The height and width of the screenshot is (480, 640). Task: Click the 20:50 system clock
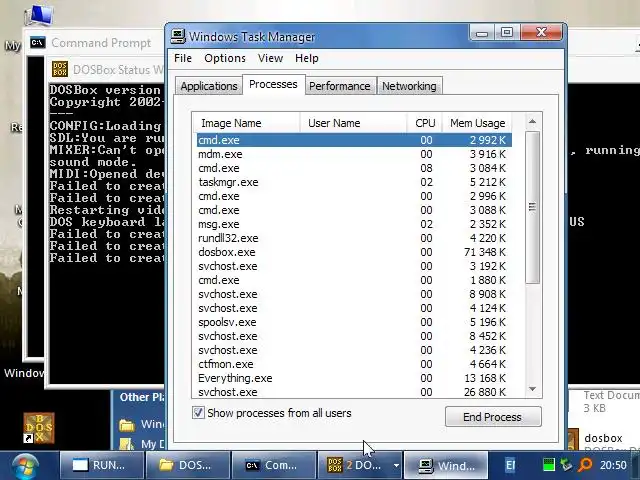tap(613, 465)
